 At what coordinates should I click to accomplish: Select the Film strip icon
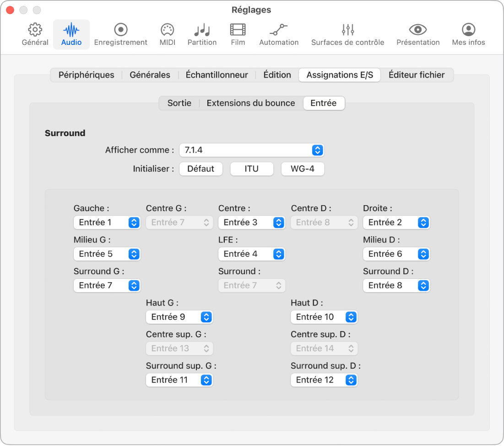point(238,30)
